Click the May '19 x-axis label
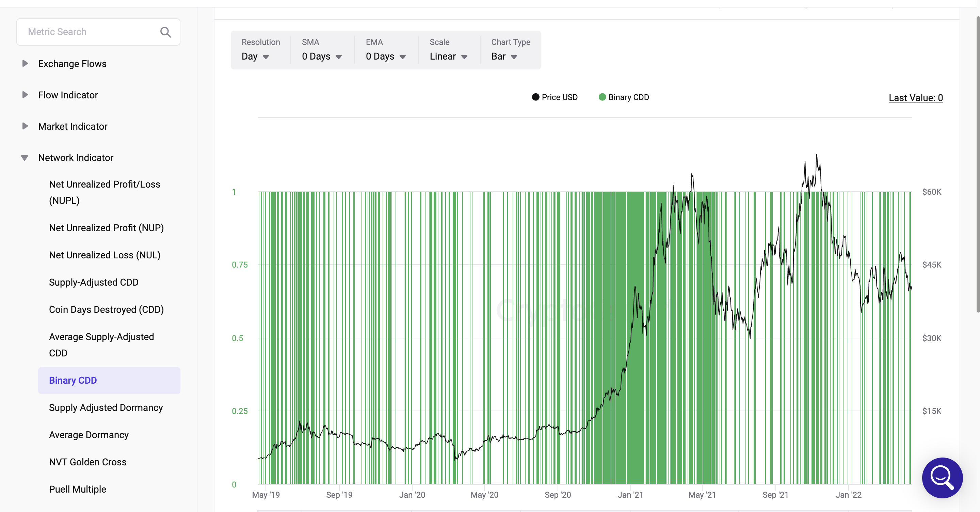This screenshot has height=512, width=980. (266, 495)
